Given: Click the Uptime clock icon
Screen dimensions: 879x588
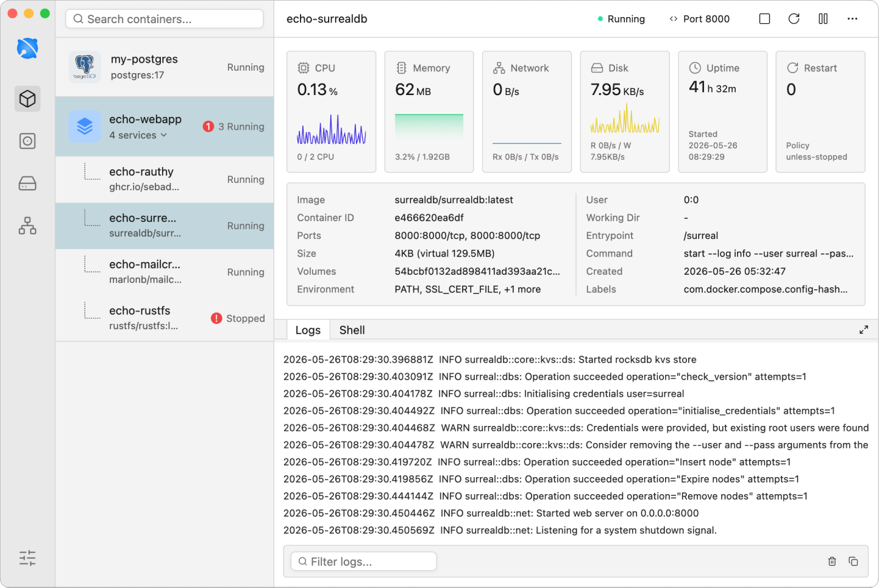Looking at the screenshot, I should click(695, 68).
